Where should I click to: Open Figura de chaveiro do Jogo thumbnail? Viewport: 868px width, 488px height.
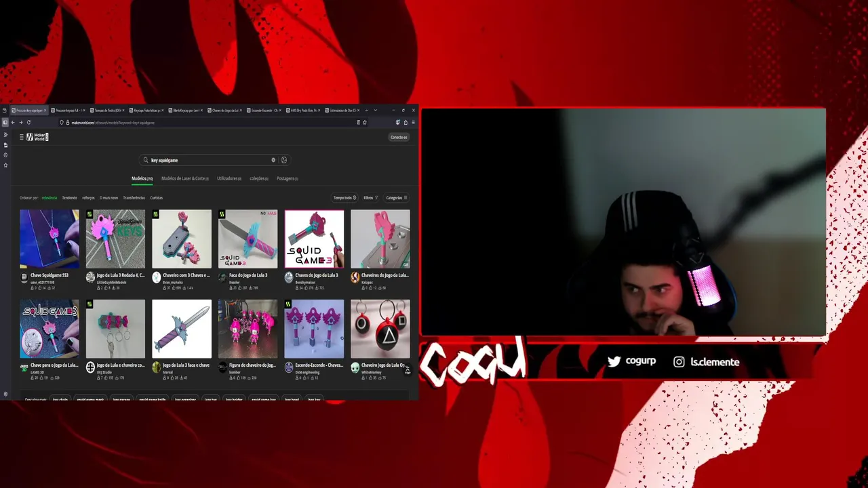click(x=248, y=329)
